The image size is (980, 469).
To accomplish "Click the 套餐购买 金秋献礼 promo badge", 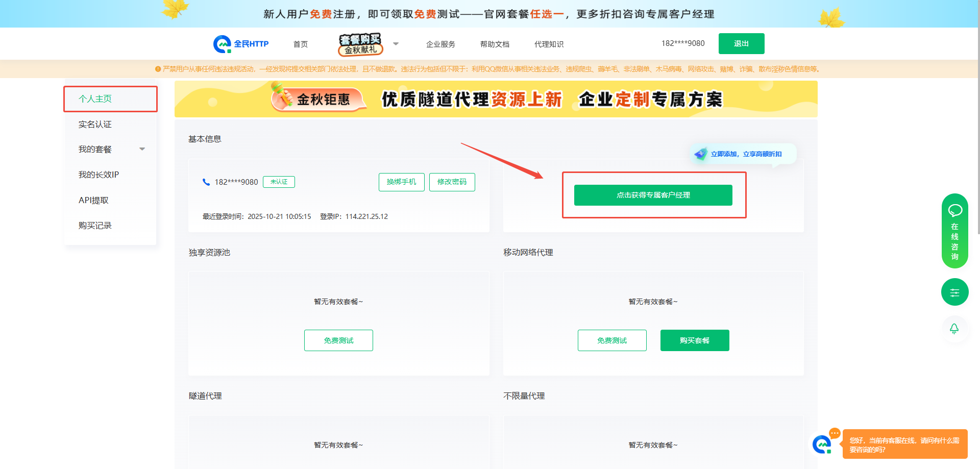I will tap(360, 44).
